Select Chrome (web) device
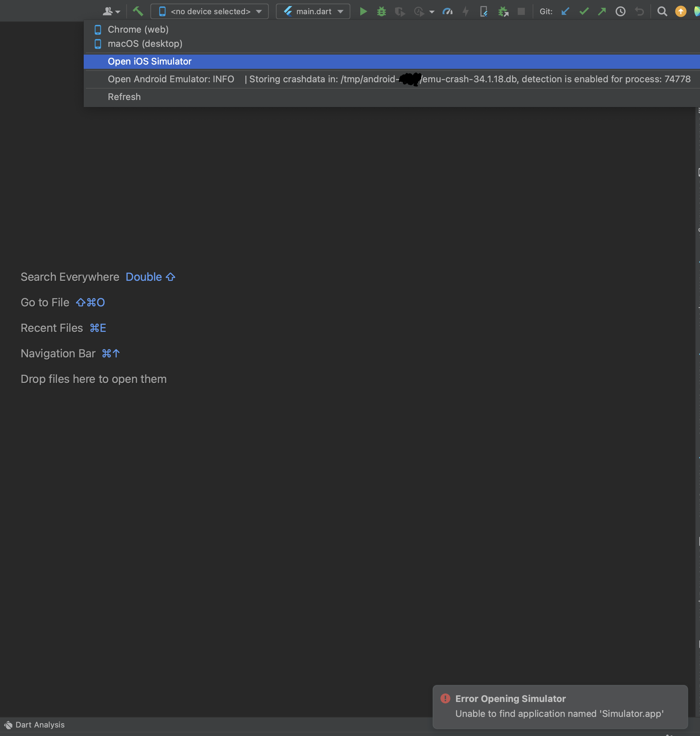This screenshot has height=736, width=700. [x=138, y=29]
